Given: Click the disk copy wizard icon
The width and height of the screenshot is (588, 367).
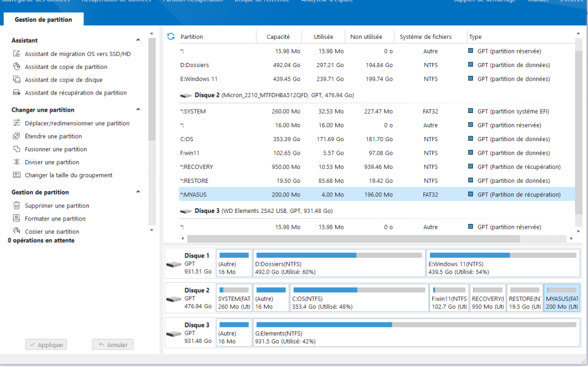Looking at the screenshot, I should tap(16, 79).
